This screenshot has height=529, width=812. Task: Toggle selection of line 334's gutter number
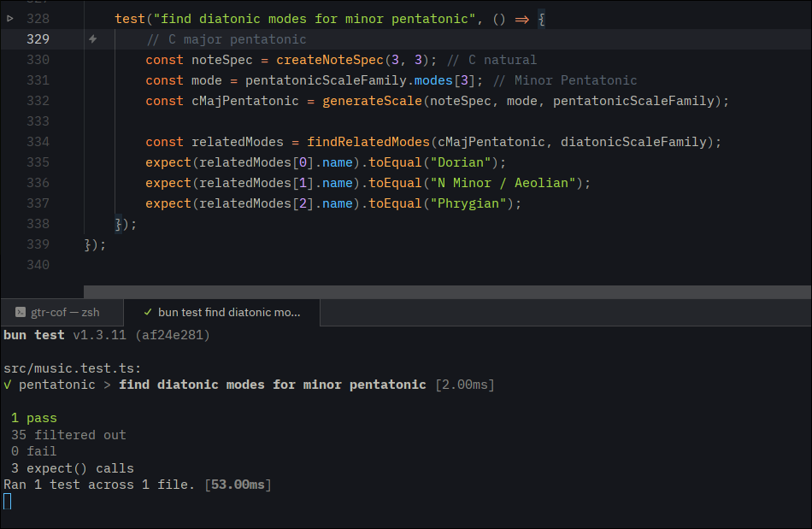coord(38,141)
